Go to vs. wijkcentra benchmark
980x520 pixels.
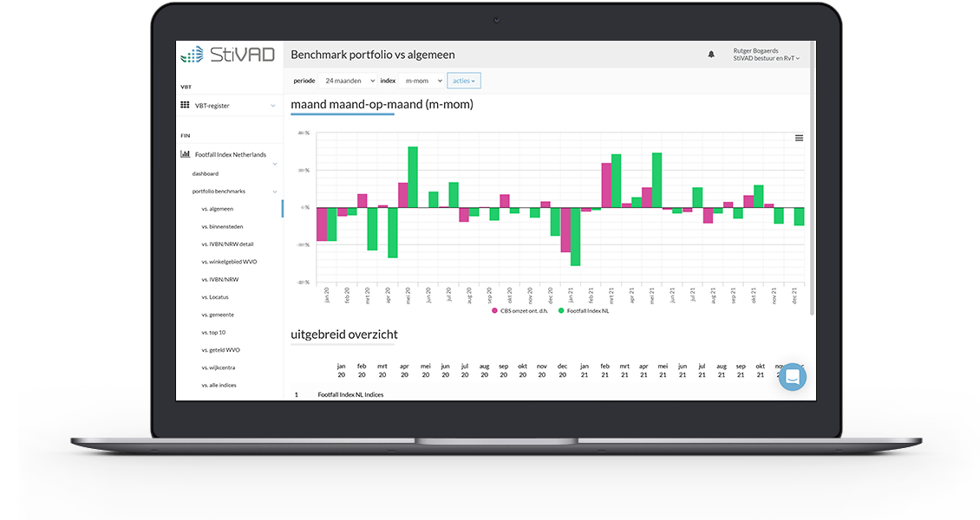coord(219,367)
